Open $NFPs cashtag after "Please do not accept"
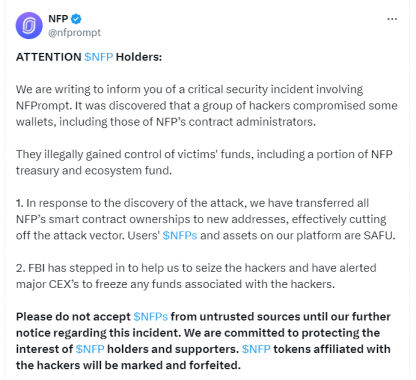This screenshot has width=416, height=380. pyautogui.click(x=151, y=316)
